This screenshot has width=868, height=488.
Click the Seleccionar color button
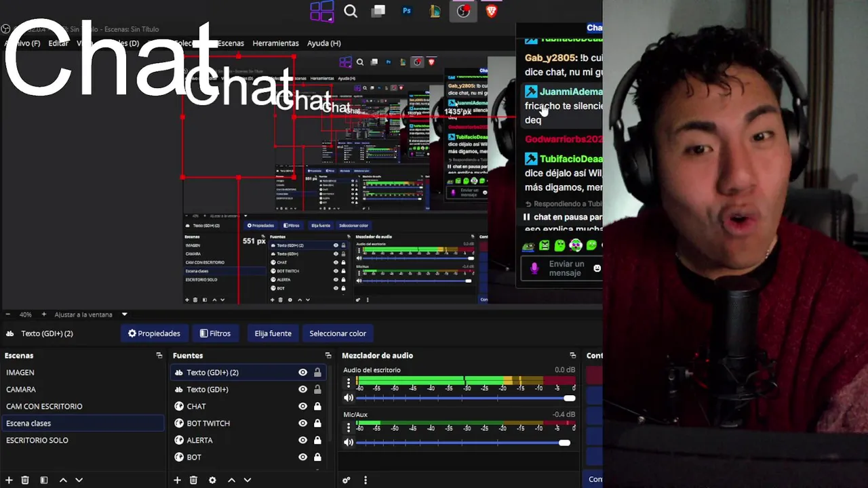(x=338, y=333)
